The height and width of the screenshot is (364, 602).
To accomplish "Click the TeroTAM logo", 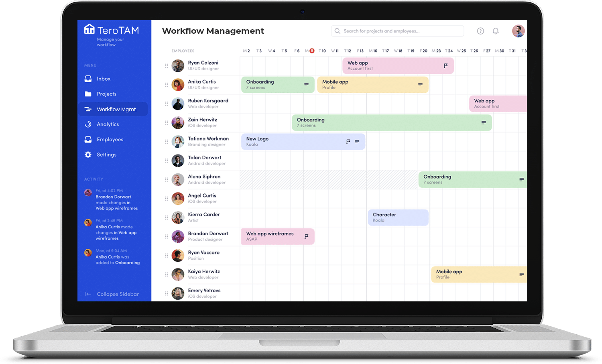I will 112,29.
